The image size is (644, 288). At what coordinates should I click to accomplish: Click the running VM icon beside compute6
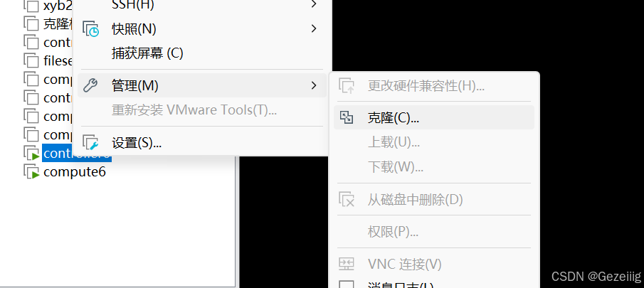point(31,171)
